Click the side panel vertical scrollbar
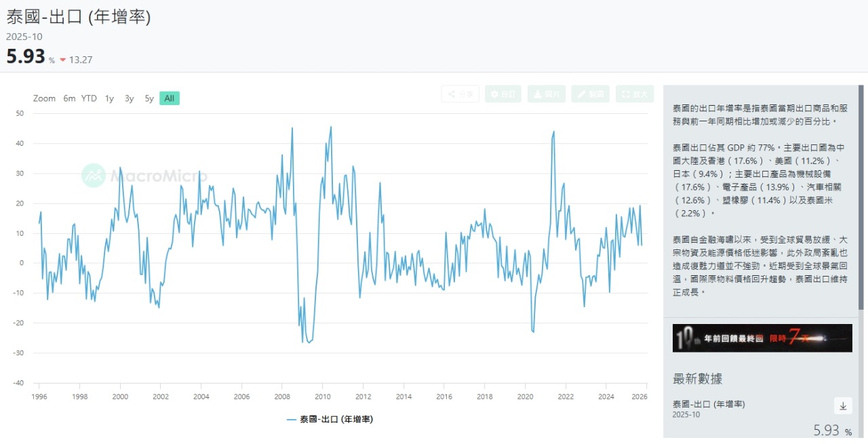Screen dimensions: 868x444 tap(863, 197)
